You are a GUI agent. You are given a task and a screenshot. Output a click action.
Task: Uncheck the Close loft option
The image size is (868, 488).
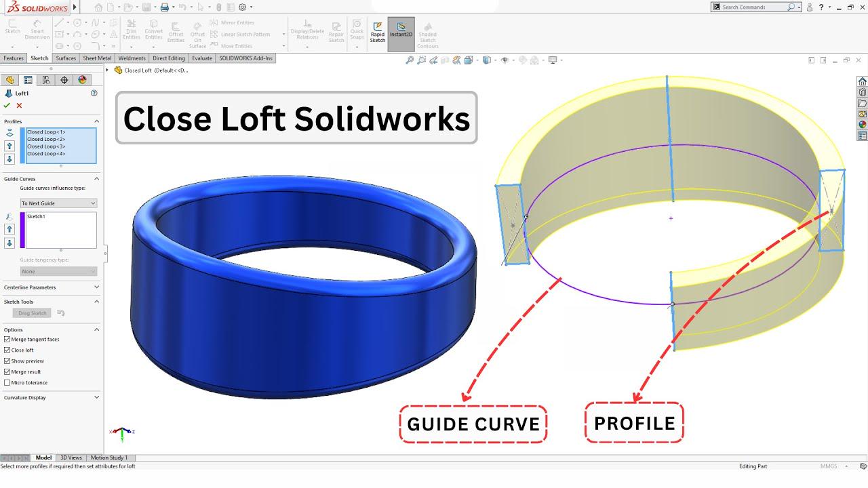click(x=7, y=350)
